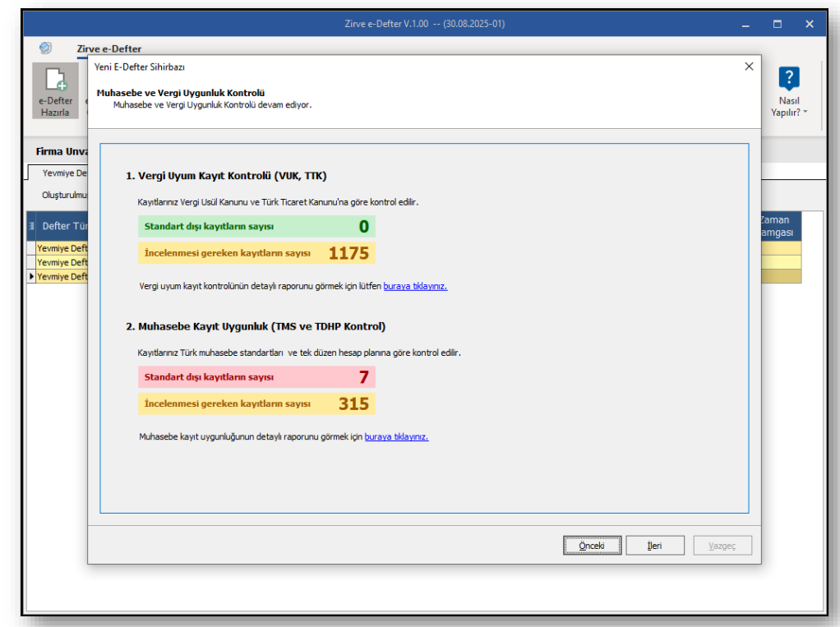840x627 pixels.
Task: Click the Defter Türü column header
Action: 62,226
